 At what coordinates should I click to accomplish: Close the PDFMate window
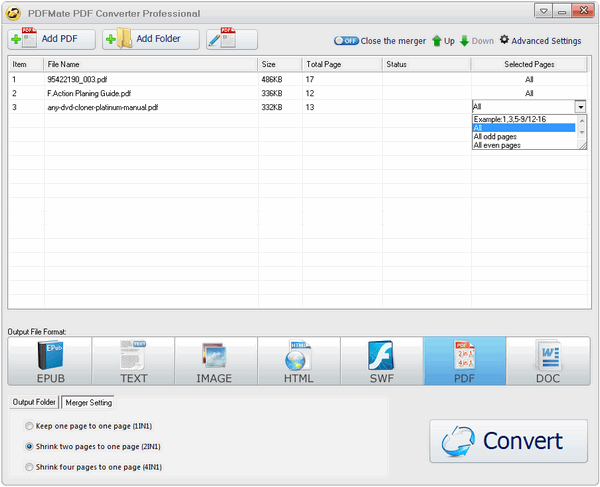[x=583, y=11]
